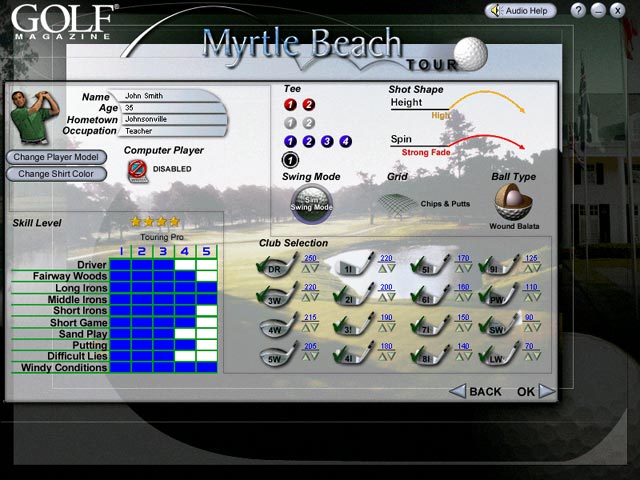The width and height of the screenshot is (640, 480).
Task: Click the Driver 250 yardage value
Action: (310, 258)
